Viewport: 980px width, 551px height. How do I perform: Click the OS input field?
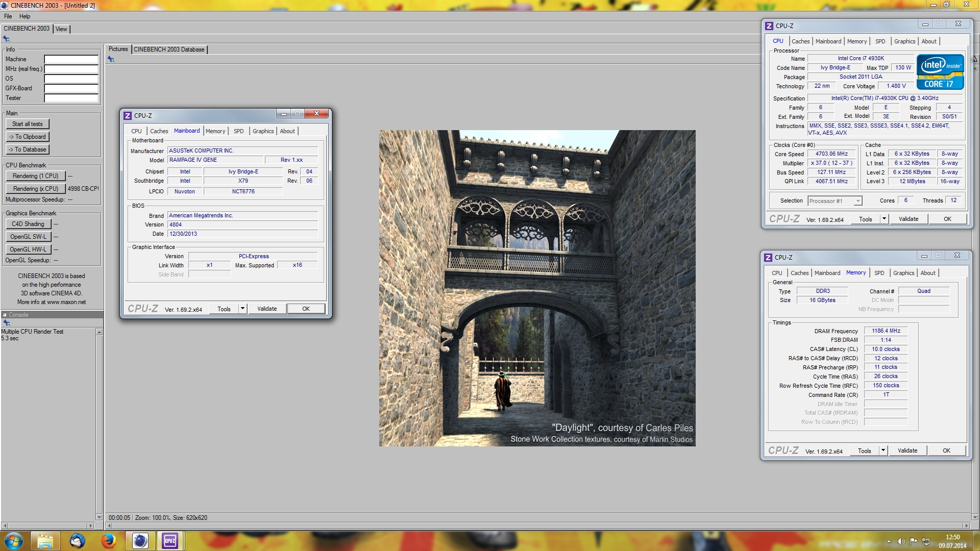tap(71, 79)
